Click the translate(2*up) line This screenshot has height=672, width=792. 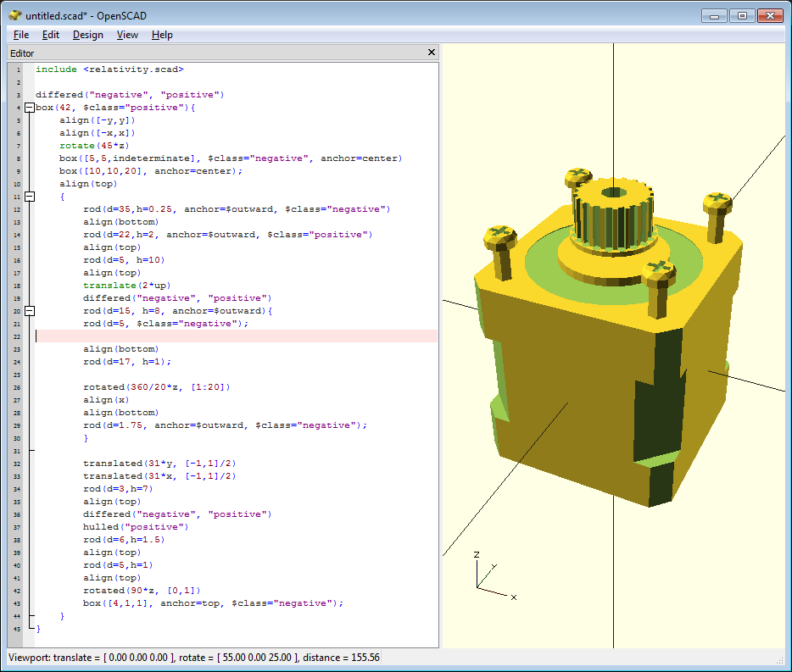127,286
